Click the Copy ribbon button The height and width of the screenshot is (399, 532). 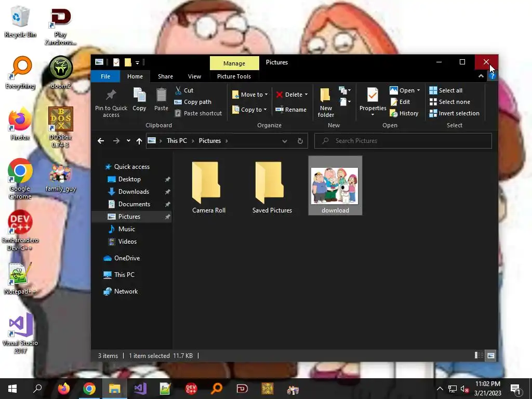(139, 100)
